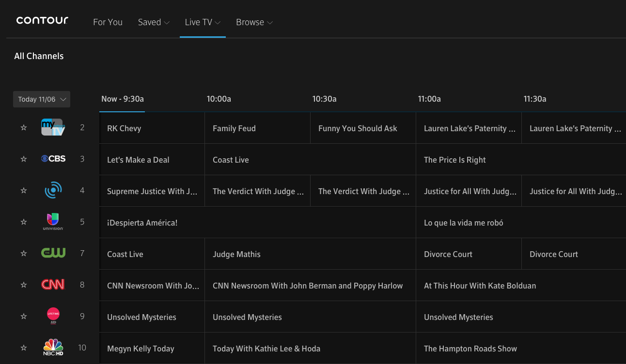Select channel number 10
Screen dimensions: 626x364
tap(82, 348)
